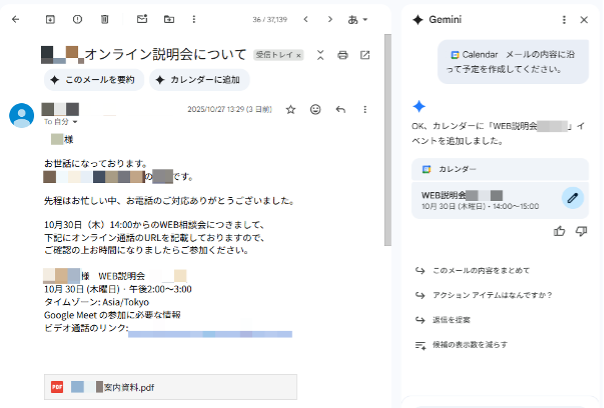604x408 pixels.
Task: Report this email as spam
Action: coord(77,19)
